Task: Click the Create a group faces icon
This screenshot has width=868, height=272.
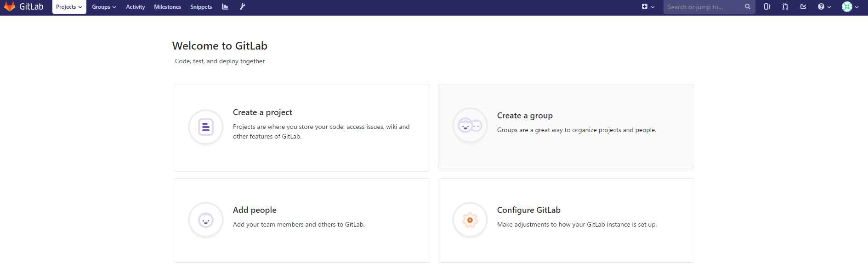Action: pyautogui.click(x=470, y=125)
